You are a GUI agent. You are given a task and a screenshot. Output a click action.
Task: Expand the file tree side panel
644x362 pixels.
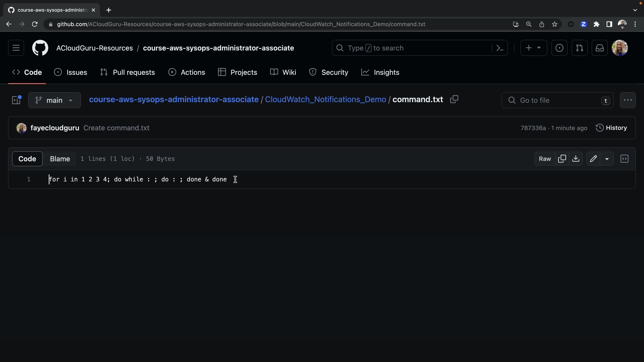click(x=16, y=100)
